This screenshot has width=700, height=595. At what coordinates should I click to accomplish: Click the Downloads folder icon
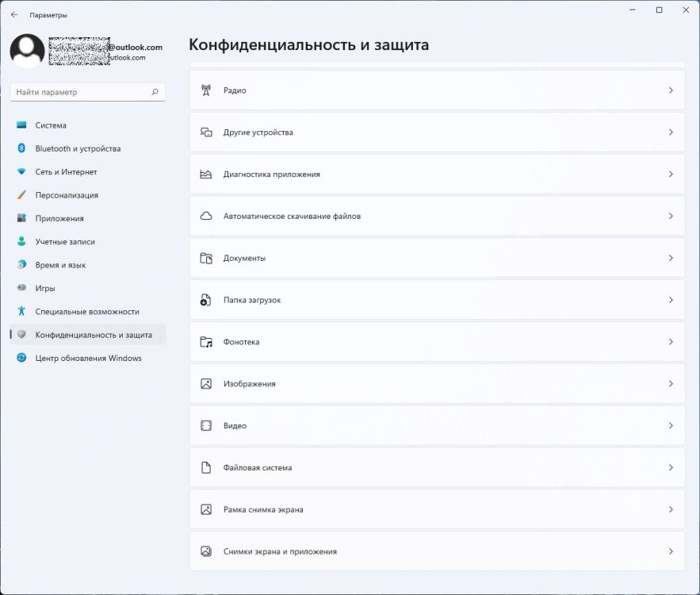click(x=206, y=300)
